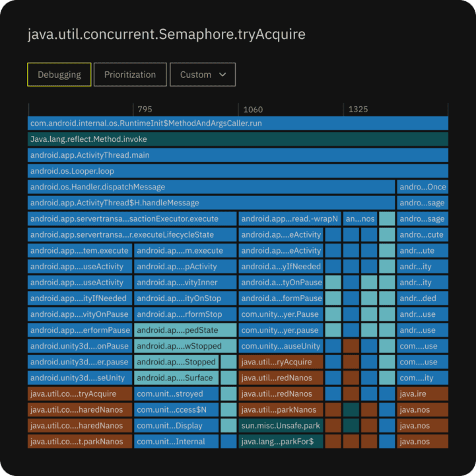This screenshot has height=476, width=476.
Task: Select the RuntimeInit$MethodAndArgsCaller.run frame
Action: 238,123
